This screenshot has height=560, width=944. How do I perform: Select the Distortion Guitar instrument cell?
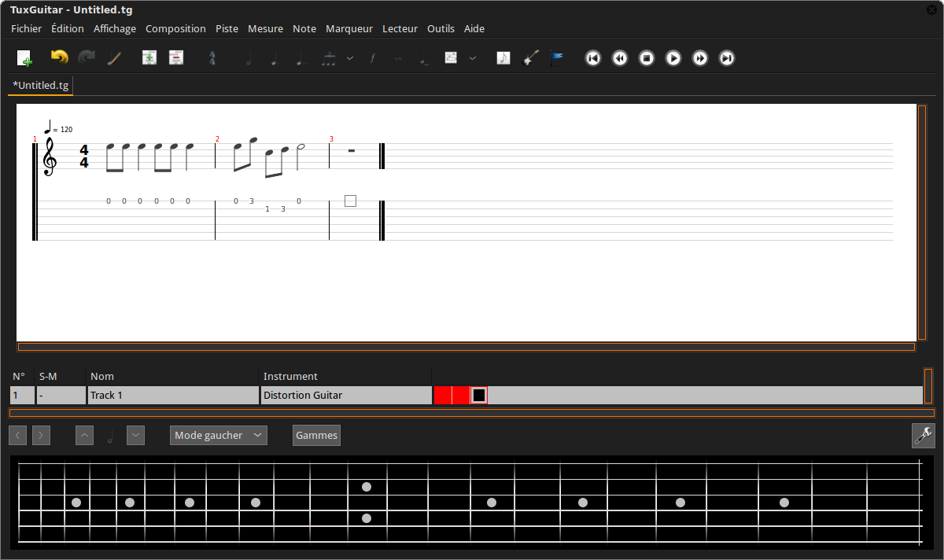[x=346, y=395]
